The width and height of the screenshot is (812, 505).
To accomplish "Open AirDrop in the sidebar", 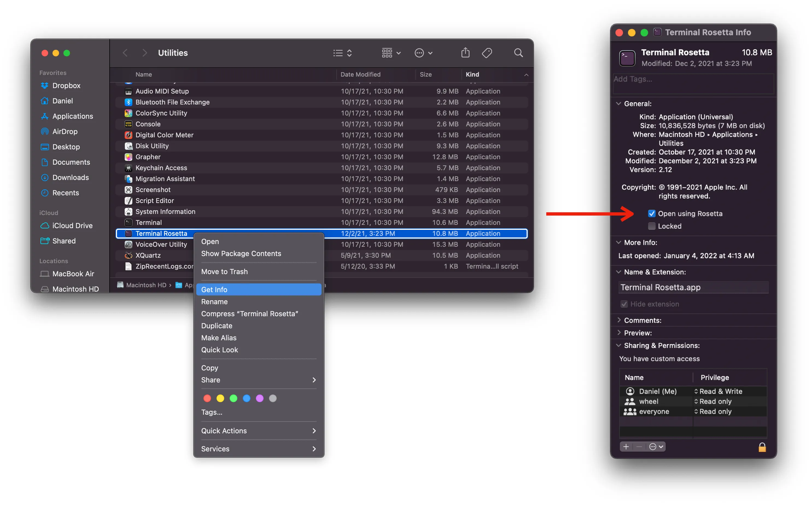I will point(65,132).
